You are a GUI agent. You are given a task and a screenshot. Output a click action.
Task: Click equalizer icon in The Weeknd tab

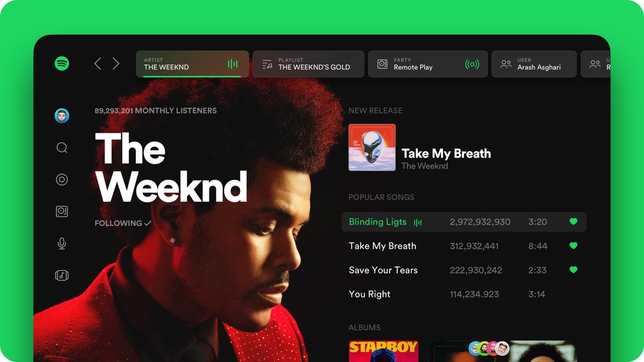pos(232,64)
